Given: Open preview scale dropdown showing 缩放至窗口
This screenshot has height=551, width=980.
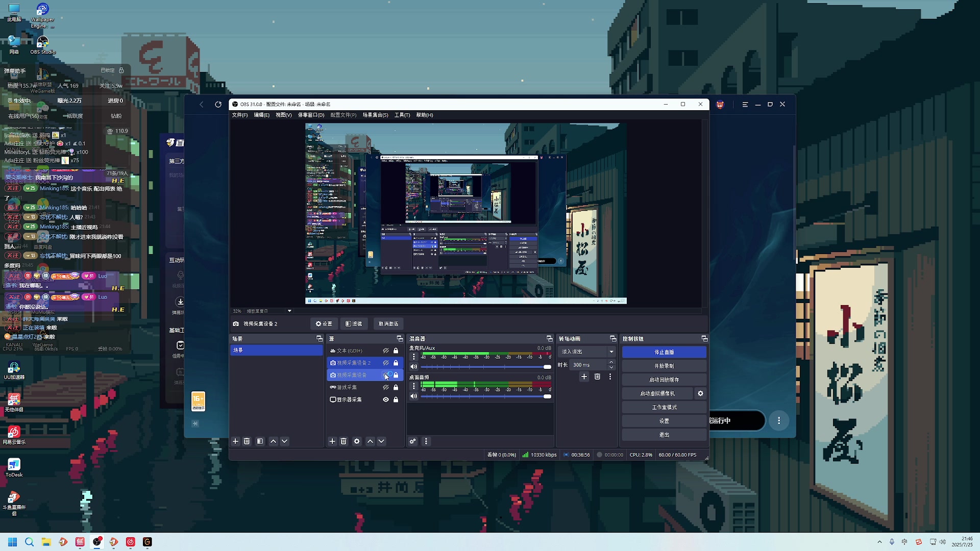Looking at the screenshot, I should point(268,311).
